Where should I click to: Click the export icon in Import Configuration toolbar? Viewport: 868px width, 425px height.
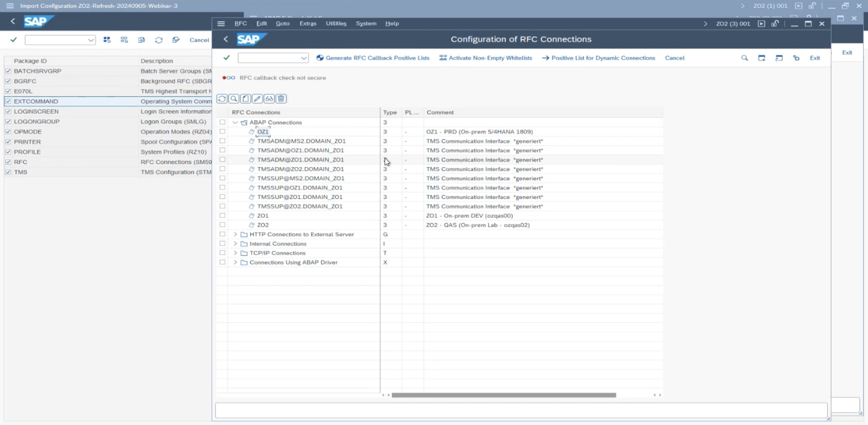[x=176, y=40]
